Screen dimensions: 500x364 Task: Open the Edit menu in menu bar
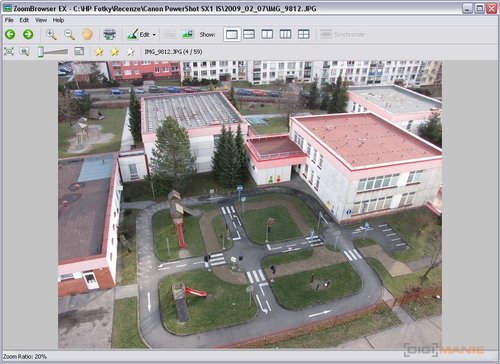[24, 20]
